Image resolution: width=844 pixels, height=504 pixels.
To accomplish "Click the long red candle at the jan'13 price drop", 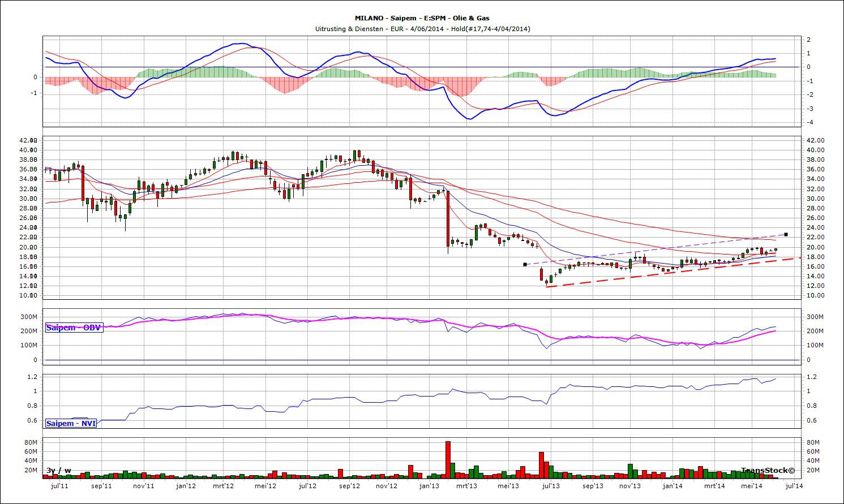I will (448, 219).
